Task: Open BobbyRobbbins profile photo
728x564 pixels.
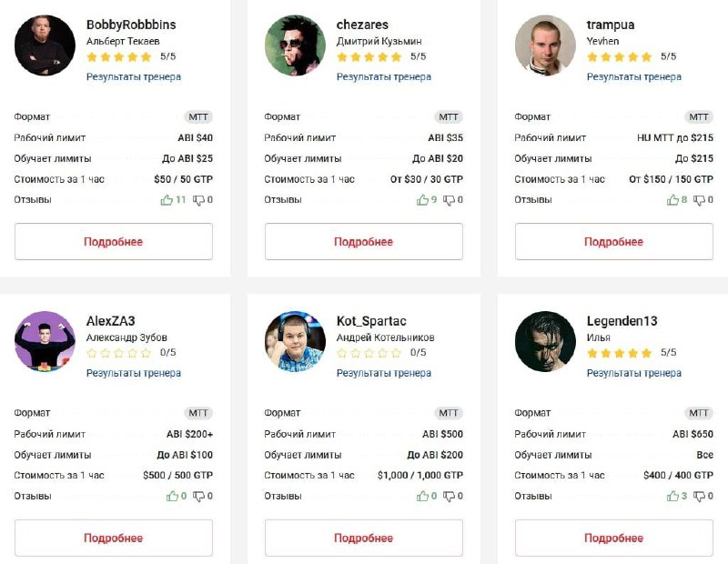Action: pos(45,45)
